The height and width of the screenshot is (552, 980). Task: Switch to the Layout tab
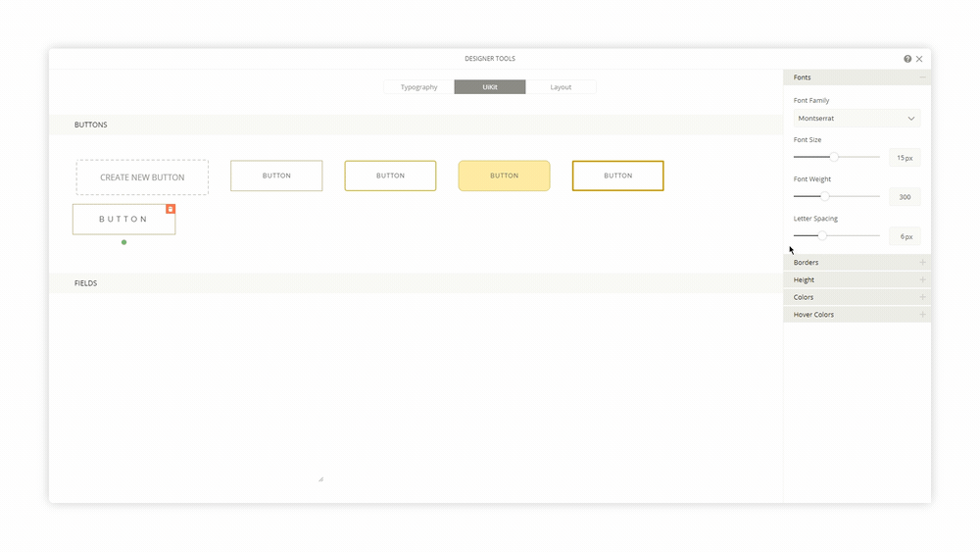(x=561, y=87)
